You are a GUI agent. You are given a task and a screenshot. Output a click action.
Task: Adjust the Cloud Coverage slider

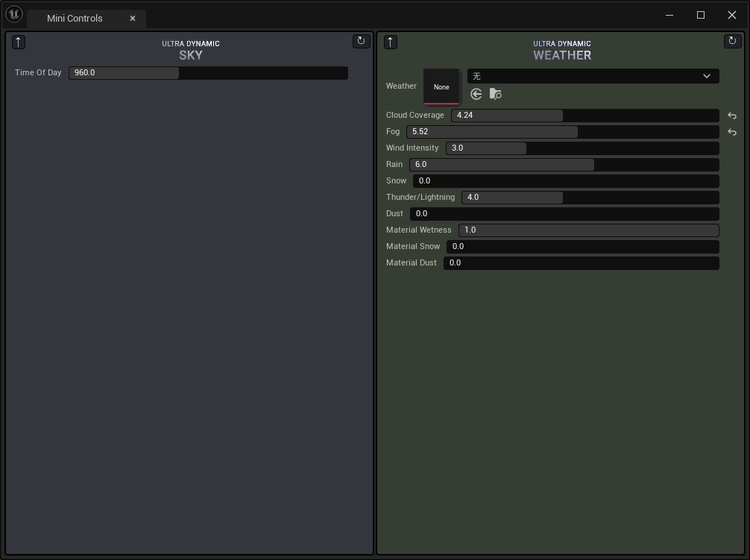(x=585, y=116)
